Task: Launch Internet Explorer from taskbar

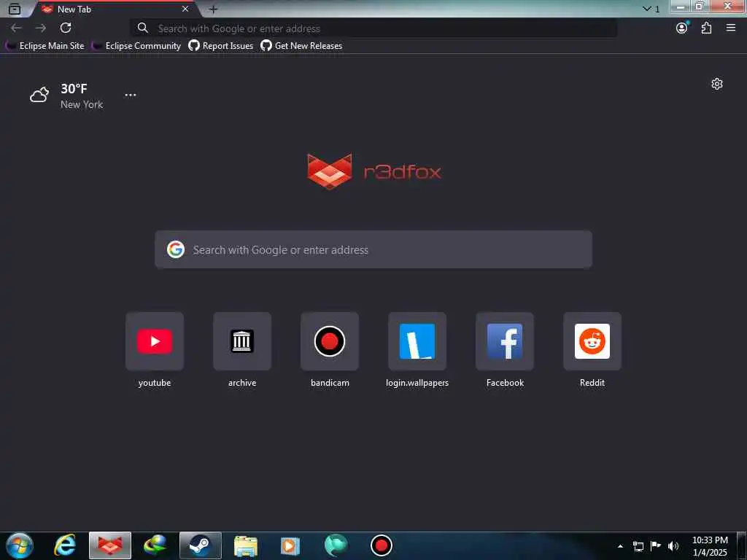Action: tap(65, 545)
